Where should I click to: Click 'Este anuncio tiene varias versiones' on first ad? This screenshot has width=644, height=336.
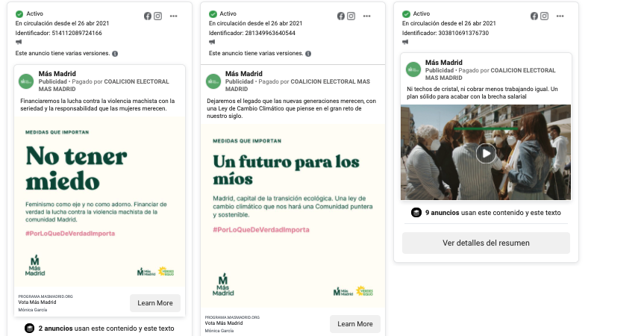[x=63, y=53]
